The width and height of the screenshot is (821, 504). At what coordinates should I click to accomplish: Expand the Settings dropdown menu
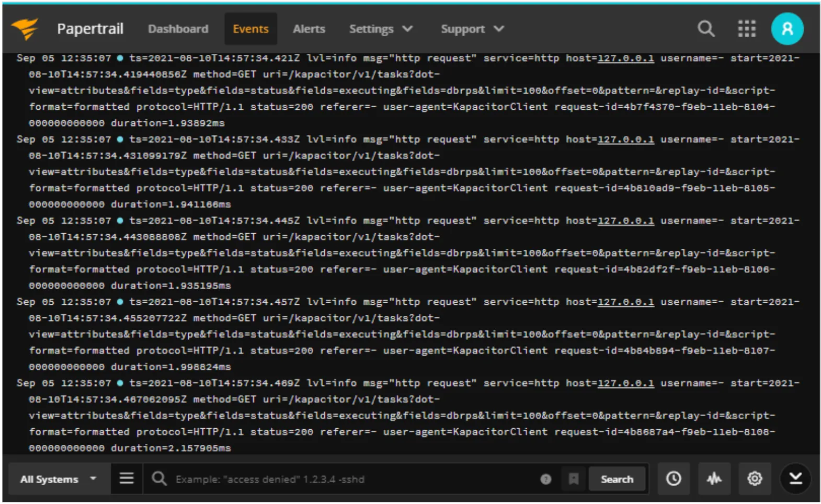381,29
